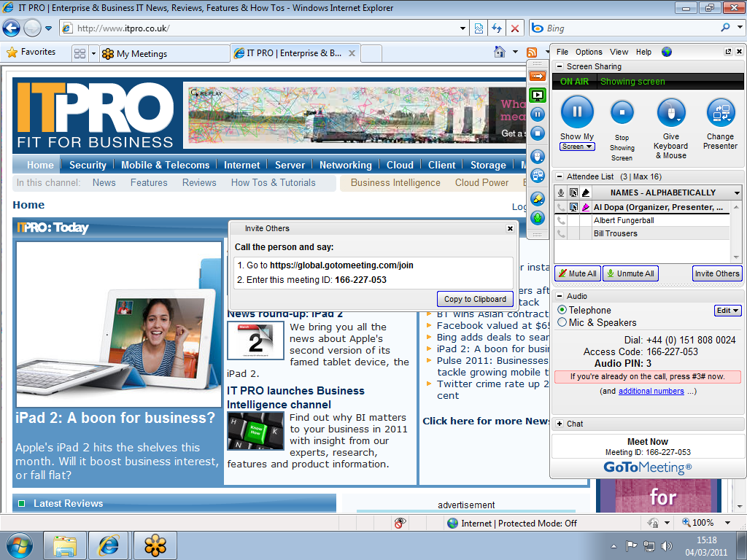
Task: Click the IE Refresh button
Action: coord(497,28)
